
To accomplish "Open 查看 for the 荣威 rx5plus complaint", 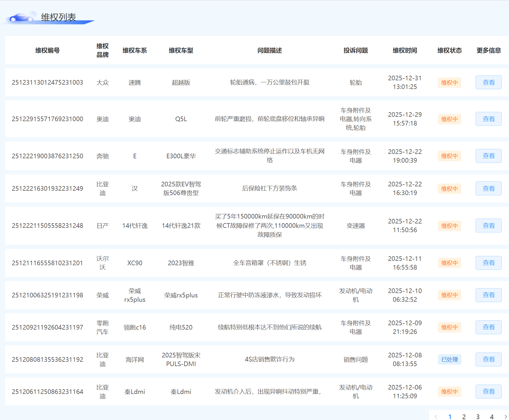I will (x=488, y=295).
